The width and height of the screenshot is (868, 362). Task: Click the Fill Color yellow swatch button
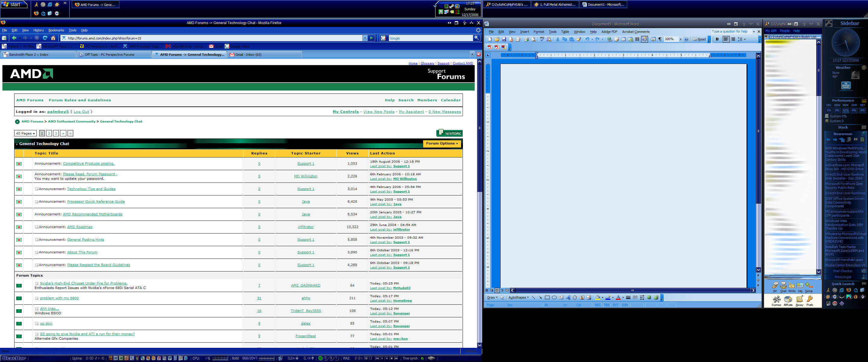(x=597, y=297)
